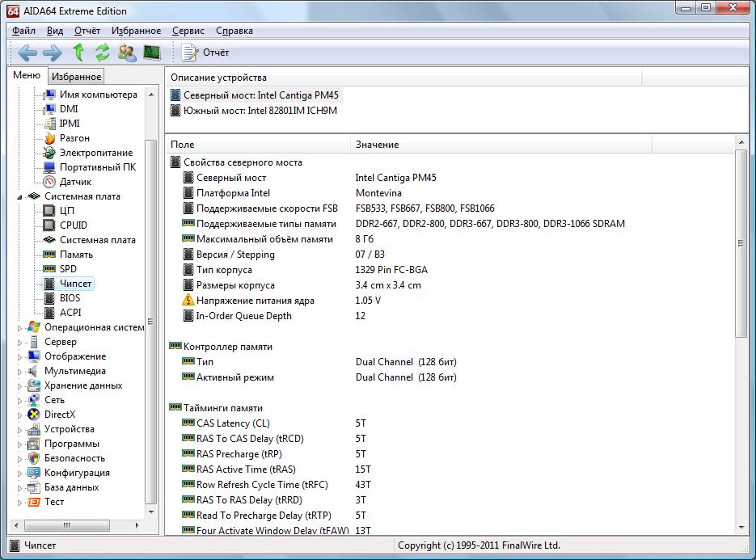This screenshot has width=756, height=560.
Task: Select Северный мост: Intel Cantiga PM45 device
Action: 255,95
